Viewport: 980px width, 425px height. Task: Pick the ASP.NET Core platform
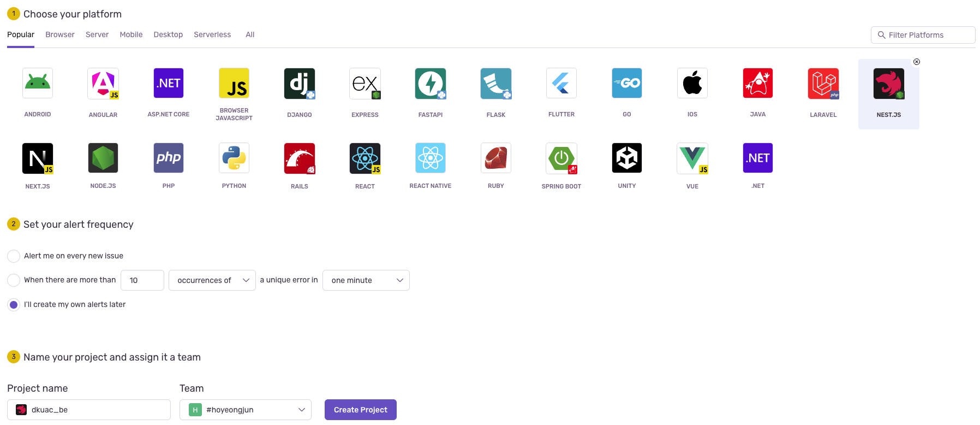click(x=169, y=83)
